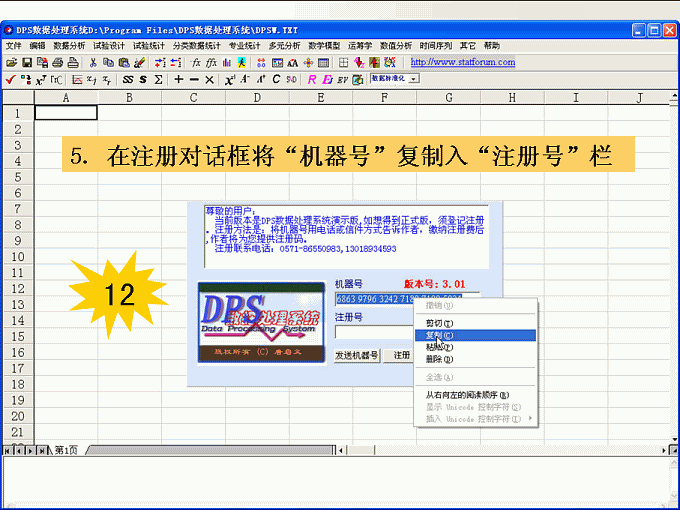Open the 数据转换 dropdown in toolbar
The image size is (680, 510).
click(394, 77)
